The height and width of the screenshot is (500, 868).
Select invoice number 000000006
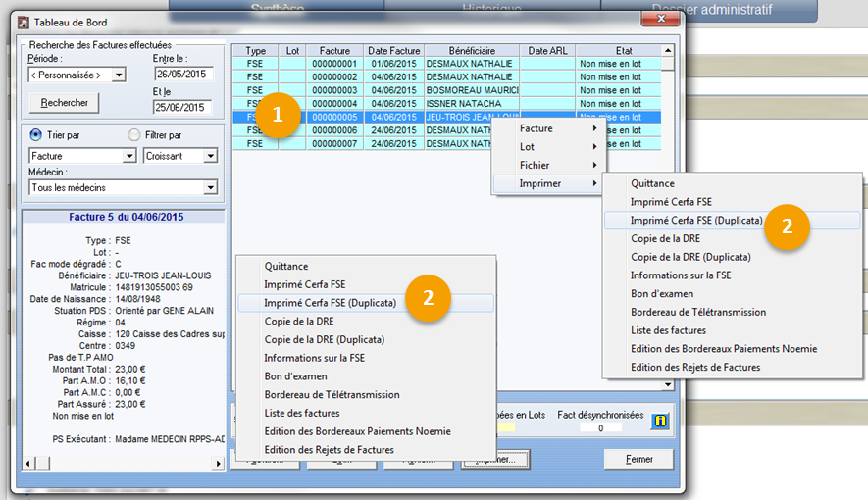point(334,130)
